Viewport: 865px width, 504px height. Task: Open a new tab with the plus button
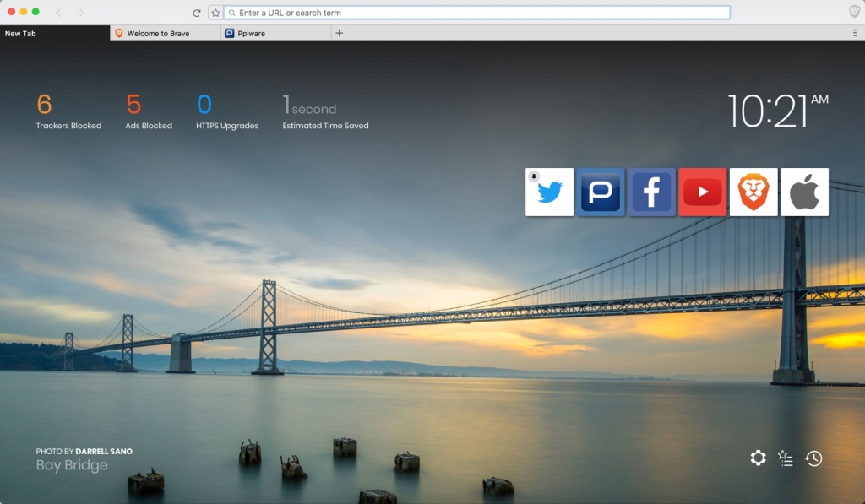point(340,32)
